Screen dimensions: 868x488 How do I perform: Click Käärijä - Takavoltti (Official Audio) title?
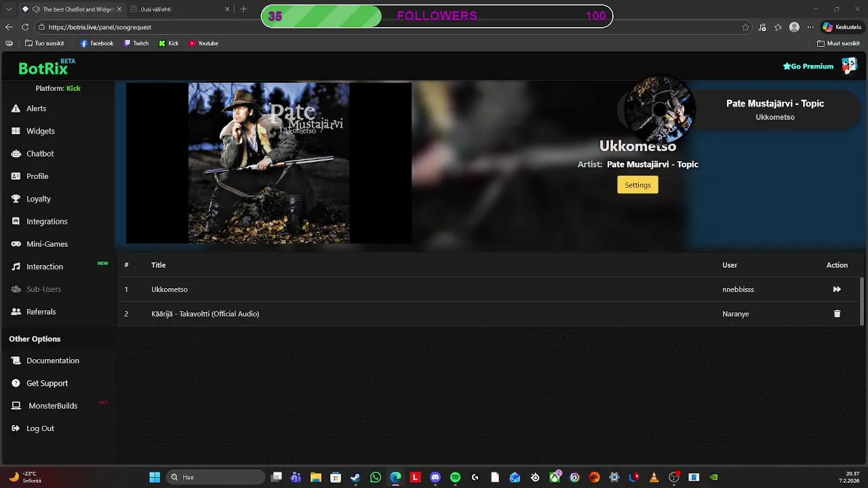click(x=205, y=314)
